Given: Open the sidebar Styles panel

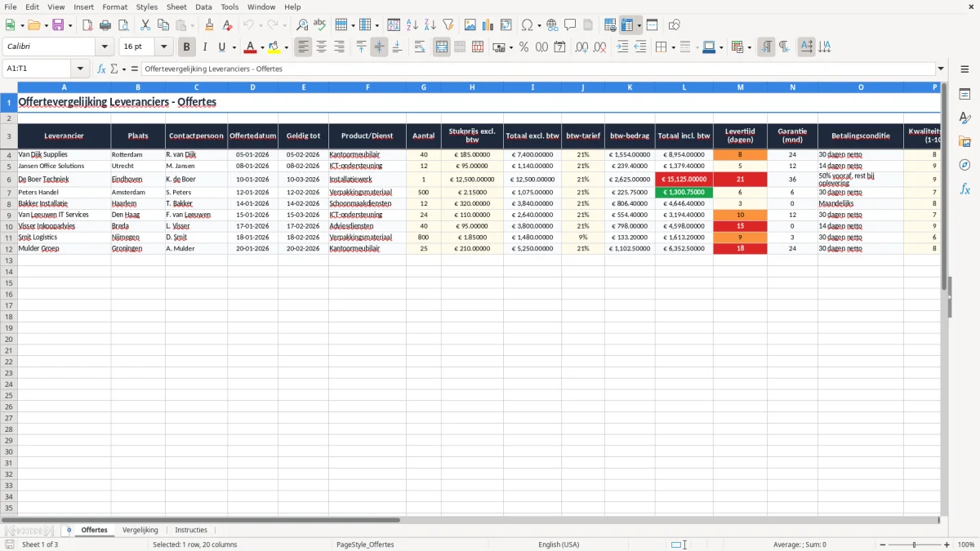Looking at the screenshot, I should point(964,118).
